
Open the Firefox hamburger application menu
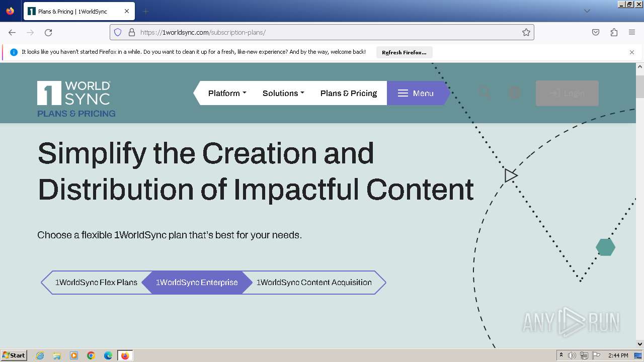[632, 32]
